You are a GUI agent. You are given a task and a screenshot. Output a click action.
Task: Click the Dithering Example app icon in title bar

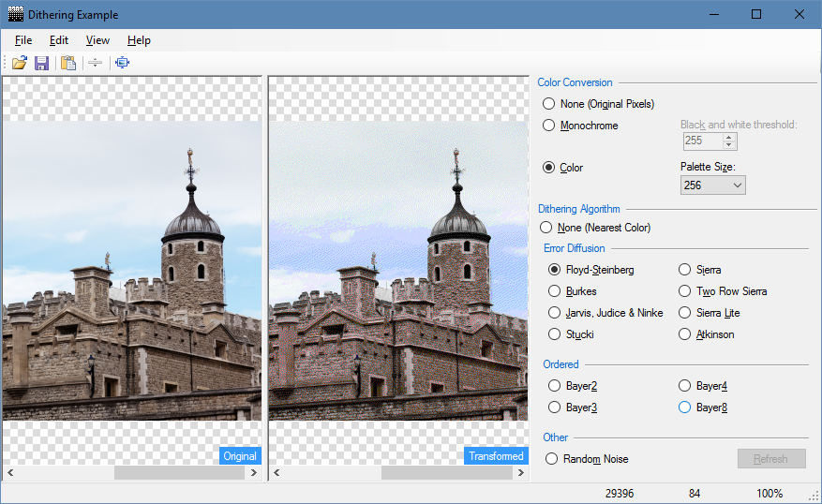tap(16, 14)
